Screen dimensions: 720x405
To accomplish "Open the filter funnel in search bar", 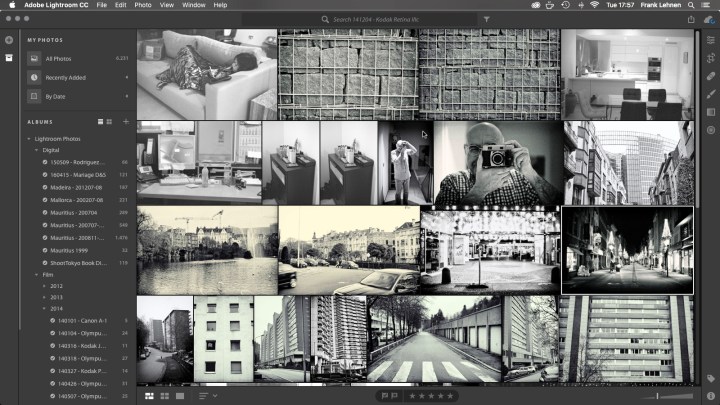I will tap(487, 19).
